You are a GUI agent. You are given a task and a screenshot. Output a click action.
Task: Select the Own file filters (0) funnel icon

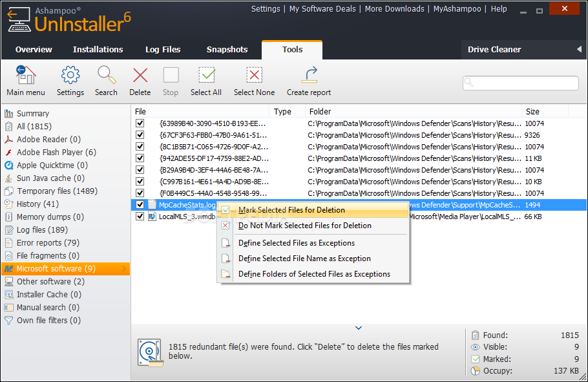pos(8,321)
